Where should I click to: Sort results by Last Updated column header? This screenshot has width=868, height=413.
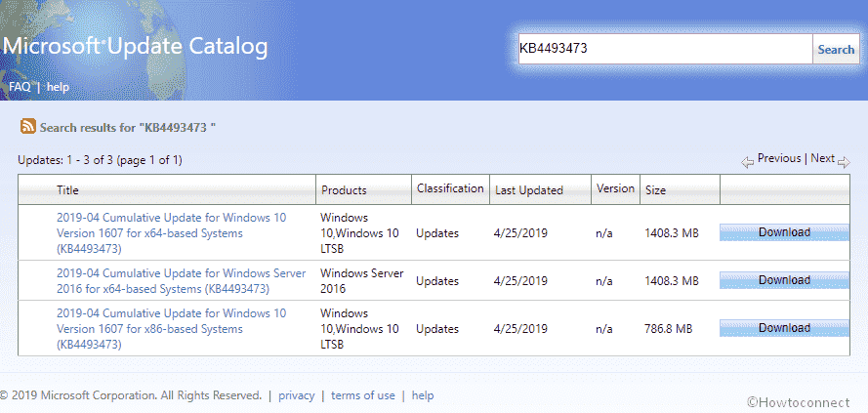point(528,190)
